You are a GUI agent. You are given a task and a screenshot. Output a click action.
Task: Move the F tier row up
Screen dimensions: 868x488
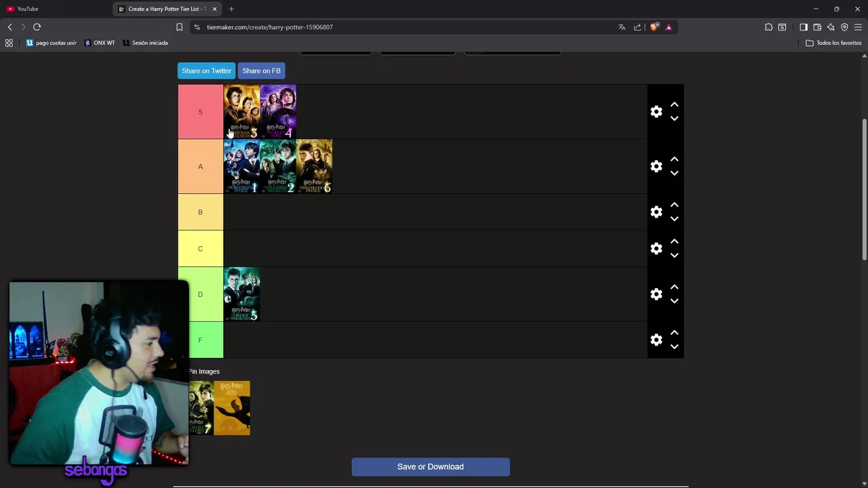674,333
